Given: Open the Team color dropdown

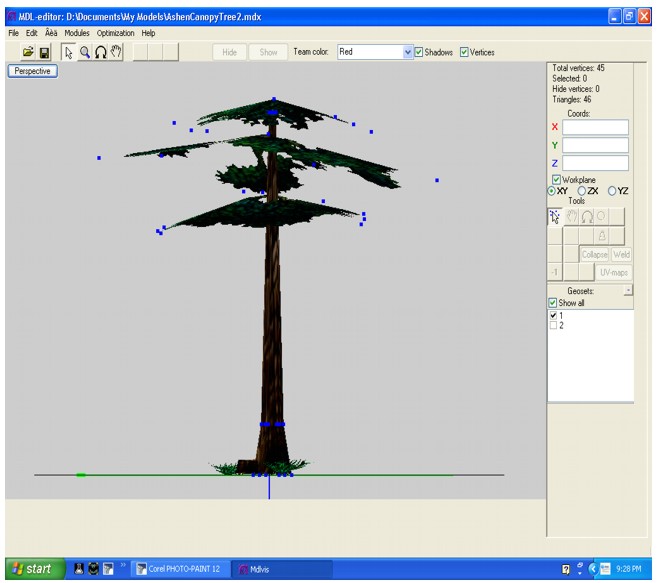Looking at the screenshot, I should click(407, 52).
